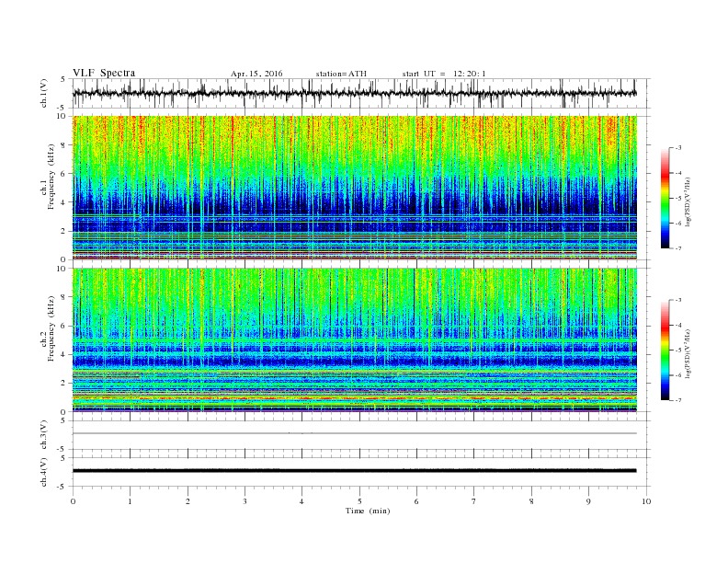
Task: Click the "Time (min)" axis label
Action: click(368, 511)
